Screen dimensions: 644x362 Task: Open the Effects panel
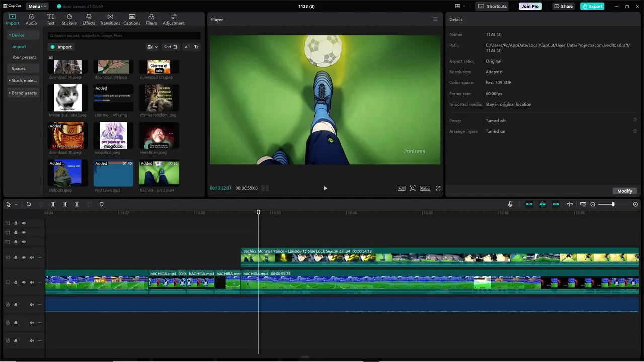pyautogui.click(x=89, y=19)
